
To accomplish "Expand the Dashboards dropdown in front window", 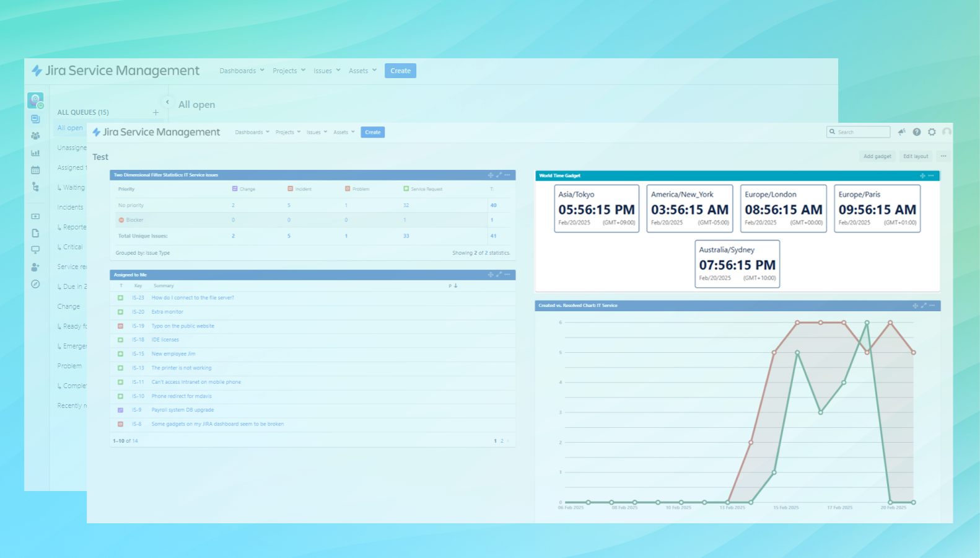I will click(252, 132).
